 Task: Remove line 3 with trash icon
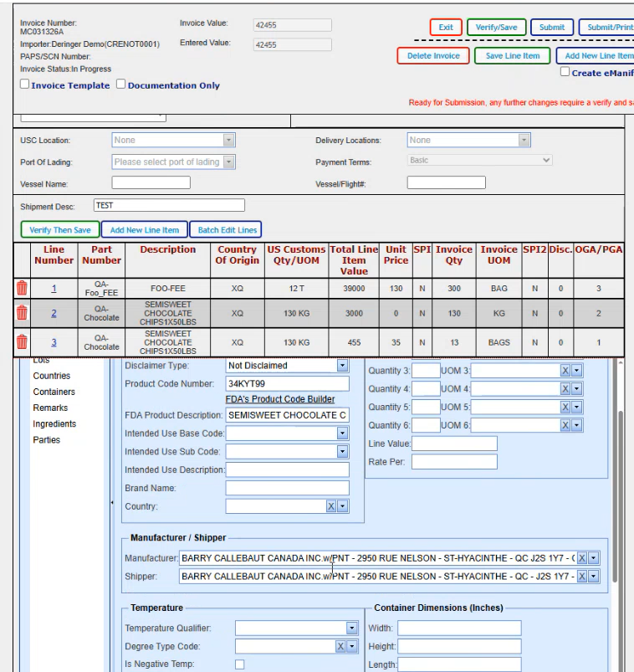pyautogui.click(x=22, y=341)
